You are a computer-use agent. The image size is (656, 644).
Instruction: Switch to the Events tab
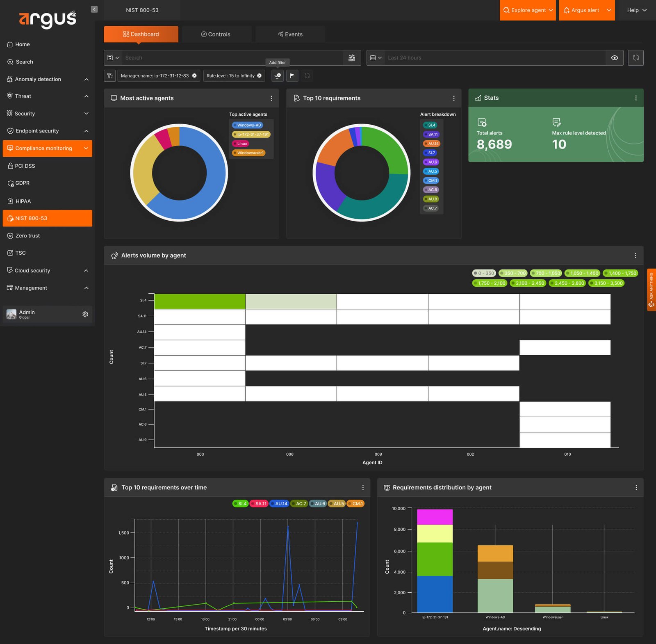290,34
